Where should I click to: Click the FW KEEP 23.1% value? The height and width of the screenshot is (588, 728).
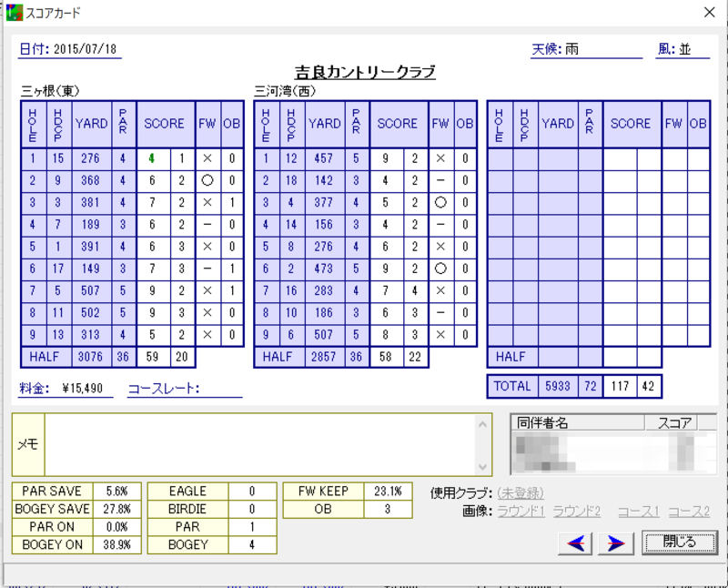389,492
